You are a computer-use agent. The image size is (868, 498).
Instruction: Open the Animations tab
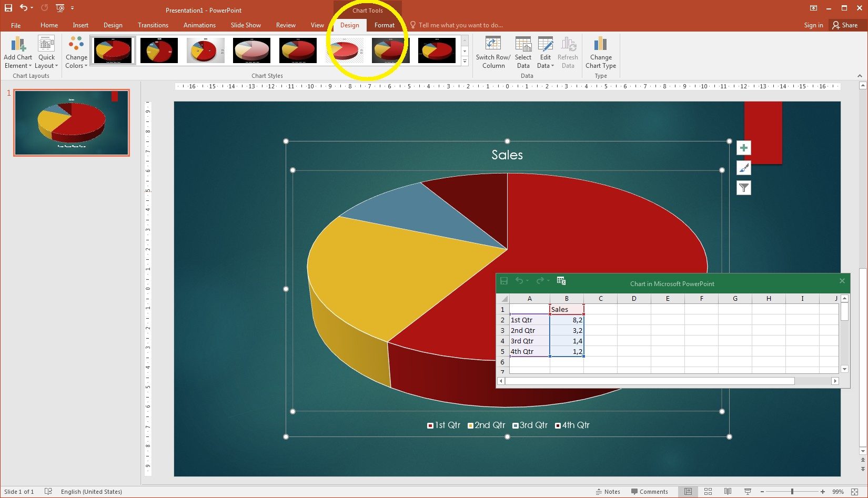point(199,25)
